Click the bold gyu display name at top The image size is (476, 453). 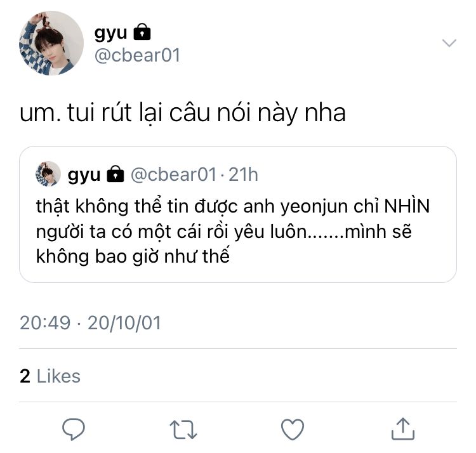tap(110, 33)
